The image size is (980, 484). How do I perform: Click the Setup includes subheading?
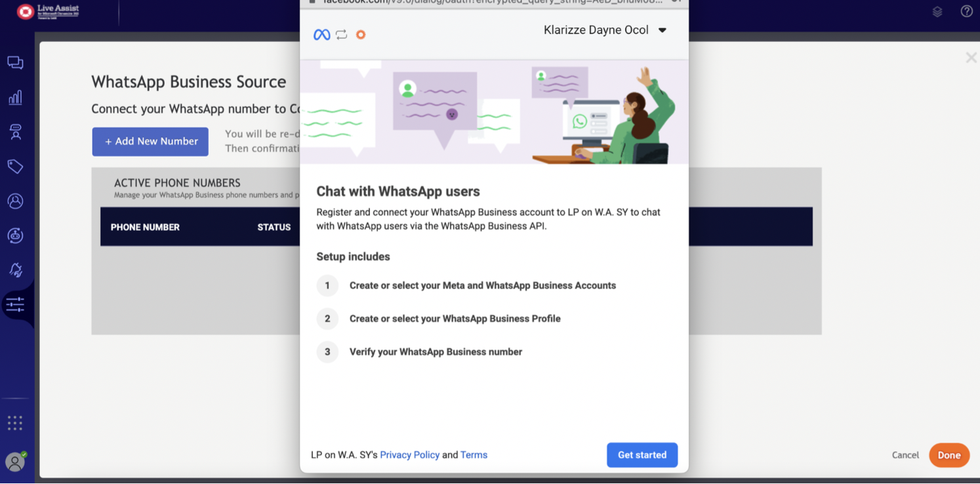click(x=353, y=256)
